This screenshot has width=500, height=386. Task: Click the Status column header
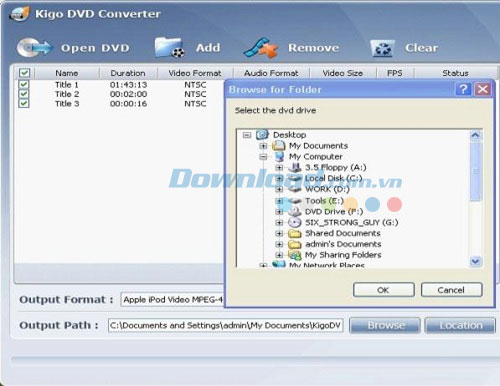coord(455,73)
